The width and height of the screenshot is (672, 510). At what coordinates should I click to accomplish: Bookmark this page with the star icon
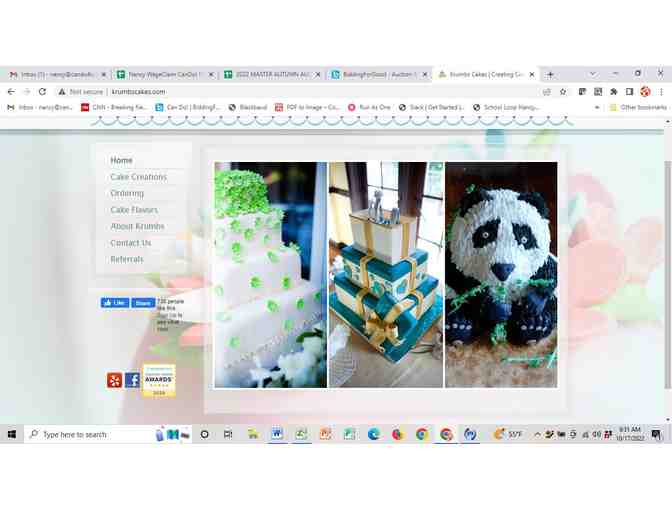point(563,91)
